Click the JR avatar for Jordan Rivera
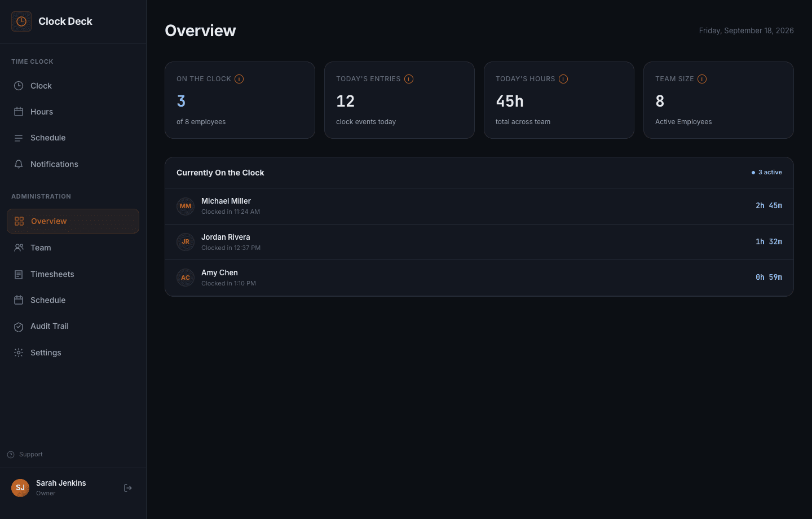Screen dimensions: 812x519 (x=186, y=242)
